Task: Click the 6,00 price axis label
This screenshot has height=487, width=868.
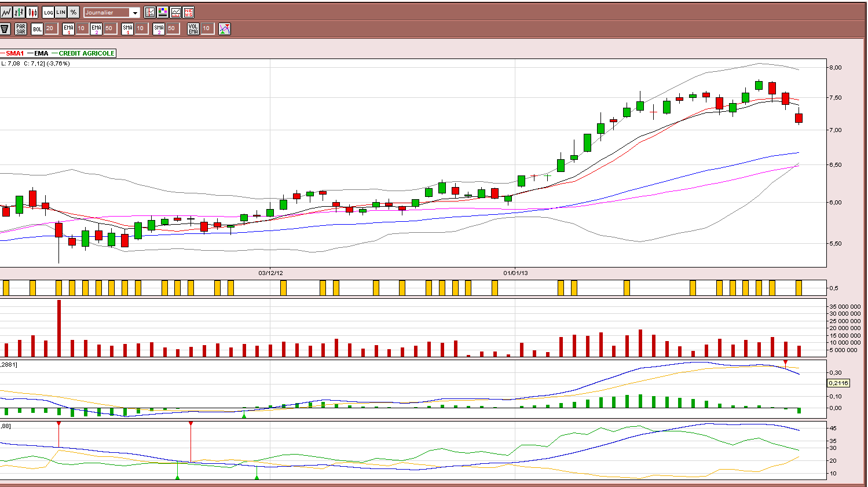Action: tap(835, 203)
